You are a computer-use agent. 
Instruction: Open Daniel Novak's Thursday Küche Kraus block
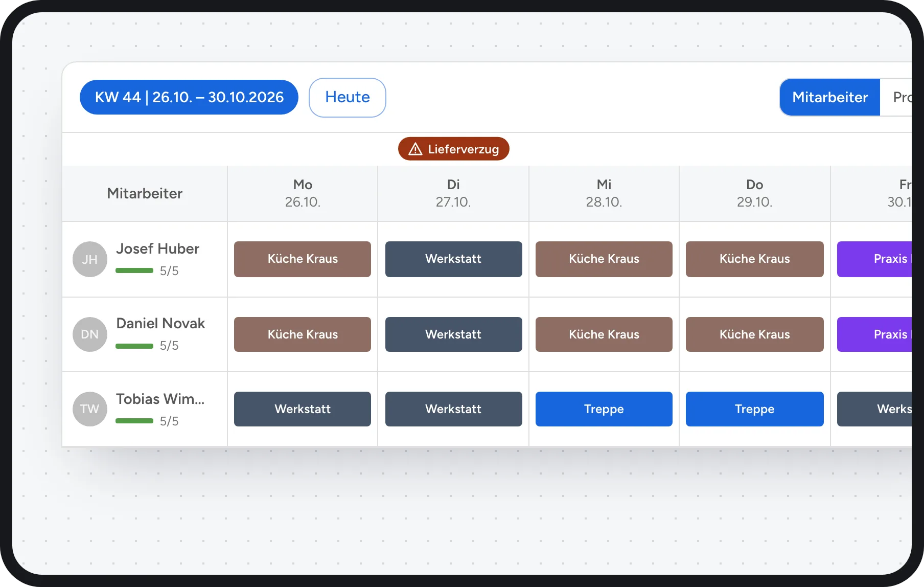pyautogui.click(x=755, y=334)
